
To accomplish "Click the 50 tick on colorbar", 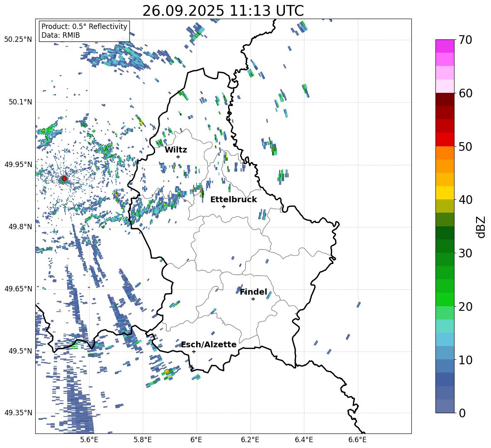I will pos(465,146).
